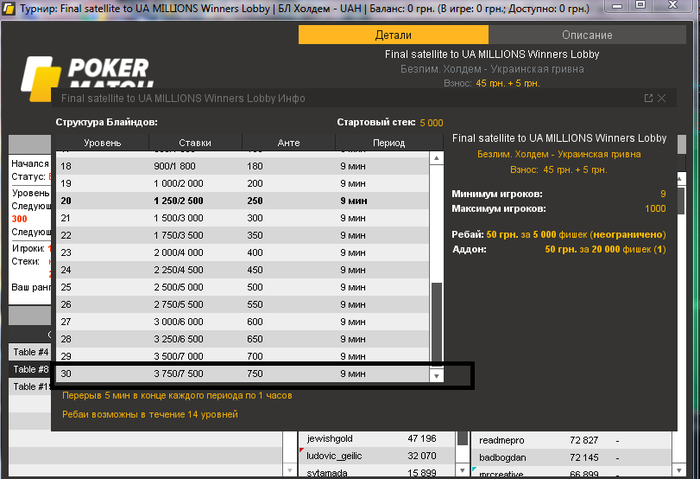Screen dimensions: 700x479
Task: Select level 22 blinds 1 750/3 500
Action: pyautogui.click(x=242, y=235)
